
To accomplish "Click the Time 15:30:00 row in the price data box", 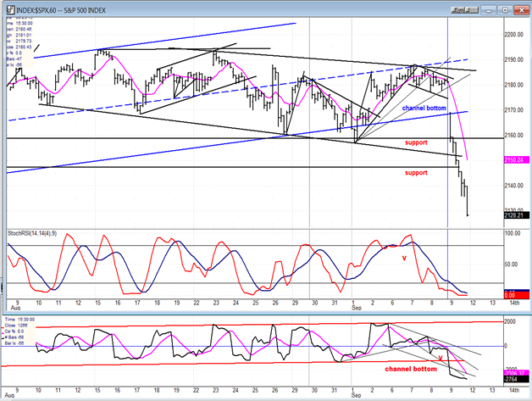I will (x=19, y=24).
